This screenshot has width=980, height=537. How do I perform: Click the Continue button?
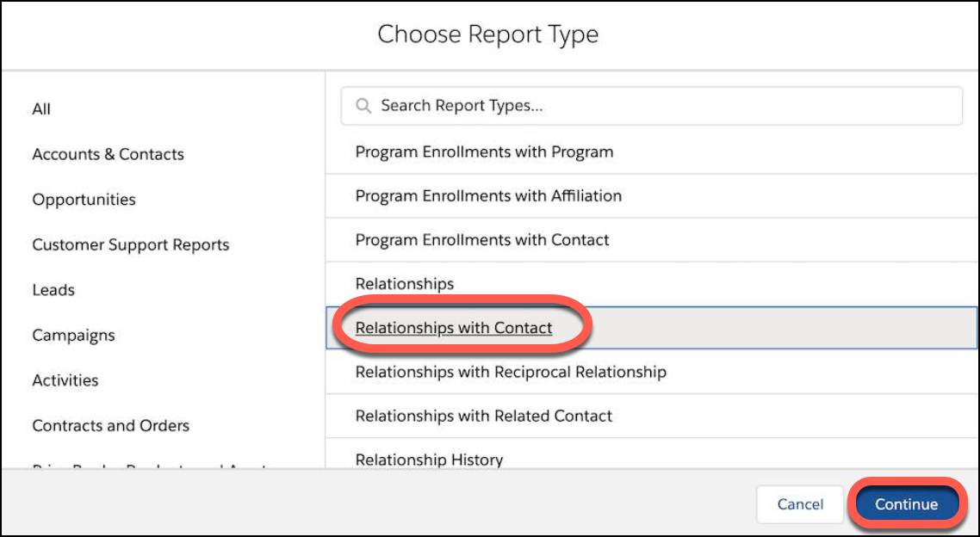907,504
